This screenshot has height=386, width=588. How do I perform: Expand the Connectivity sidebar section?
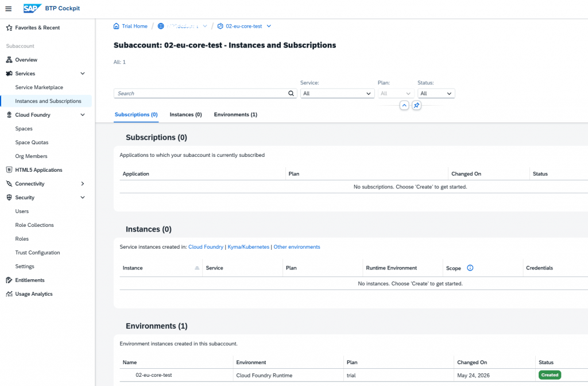click(x=83, y=184)
